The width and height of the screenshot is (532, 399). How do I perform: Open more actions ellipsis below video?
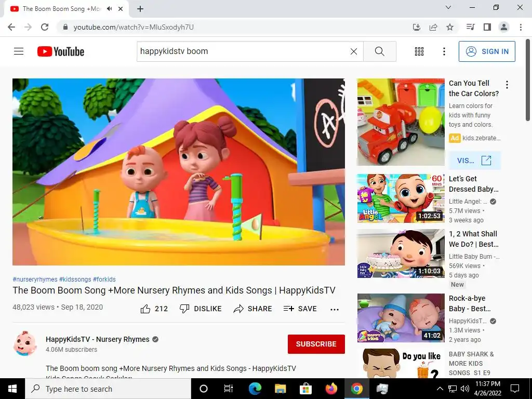[x=335, y=309]
